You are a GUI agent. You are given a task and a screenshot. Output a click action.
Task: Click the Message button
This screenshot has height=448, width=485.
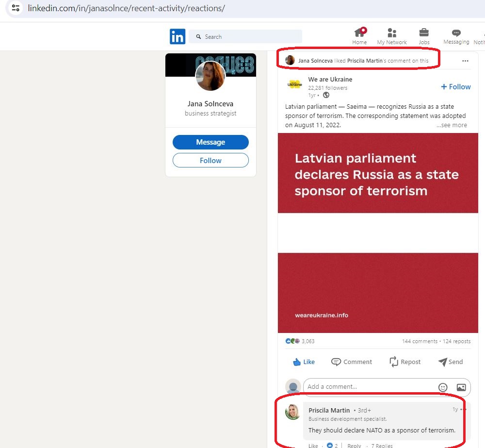pyautogui.click(x=210, y=142)
